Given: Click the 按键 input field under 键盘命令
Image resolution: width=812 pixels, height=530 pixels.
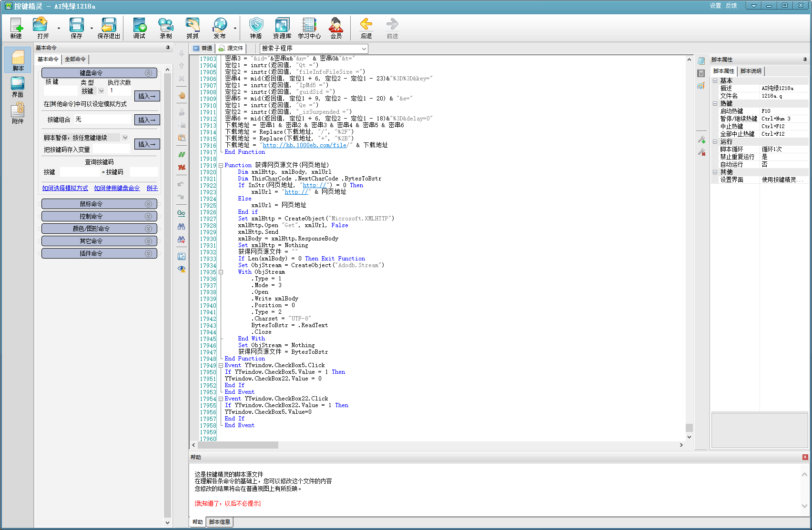Looking at the screenshot, I should 60,90.
